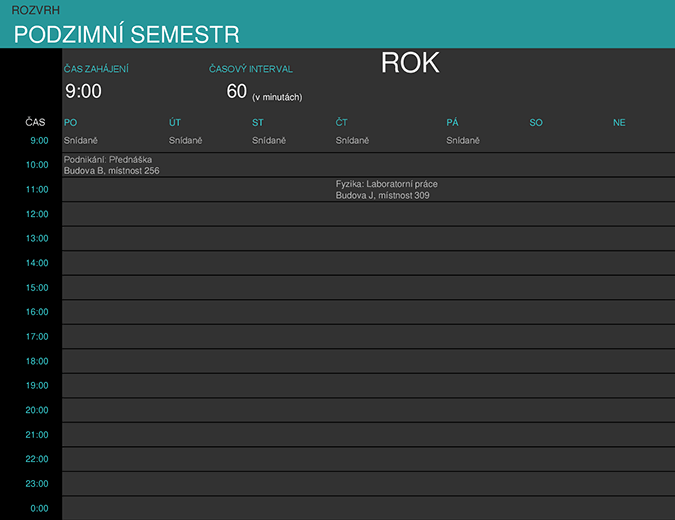
Task: Click the 23:00 time row label
Action: 36,484
